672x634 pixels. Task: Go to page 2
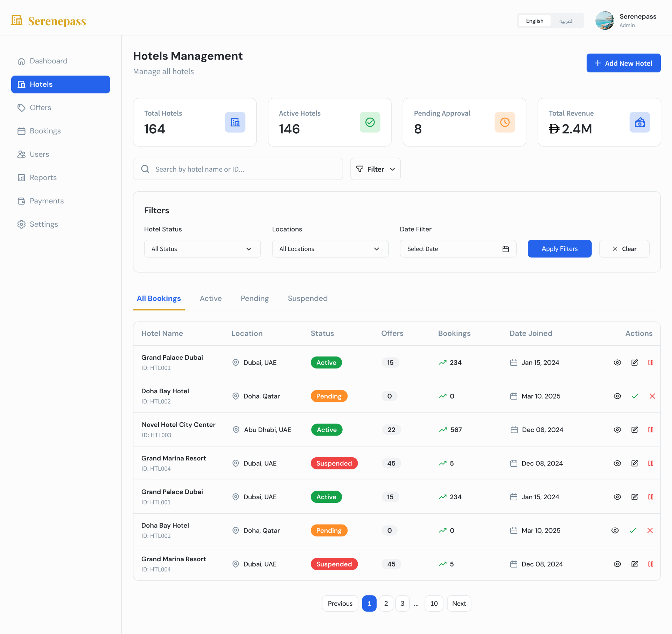coord(386,604)
